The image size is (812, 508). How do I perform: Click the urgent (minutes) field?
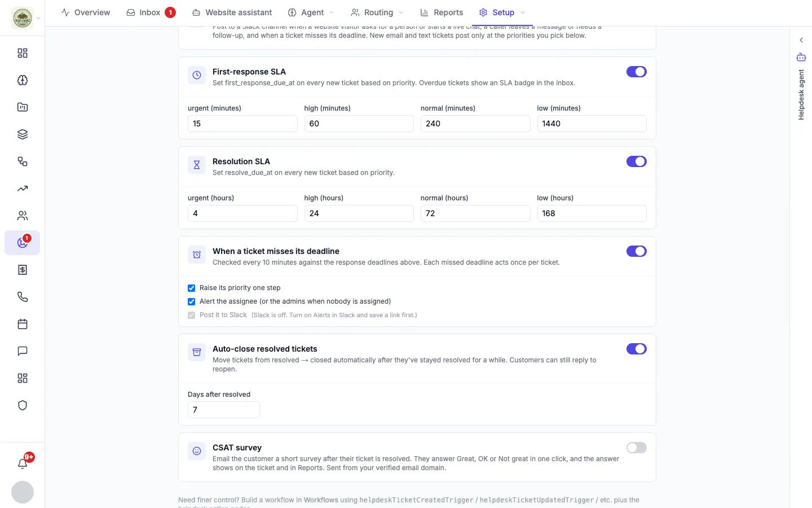click(242, 124)
